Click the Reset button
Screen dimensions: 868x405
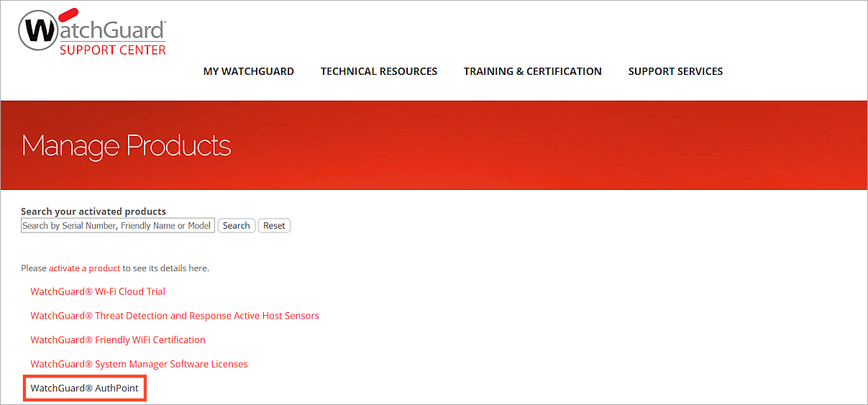[x=274, y=225]
